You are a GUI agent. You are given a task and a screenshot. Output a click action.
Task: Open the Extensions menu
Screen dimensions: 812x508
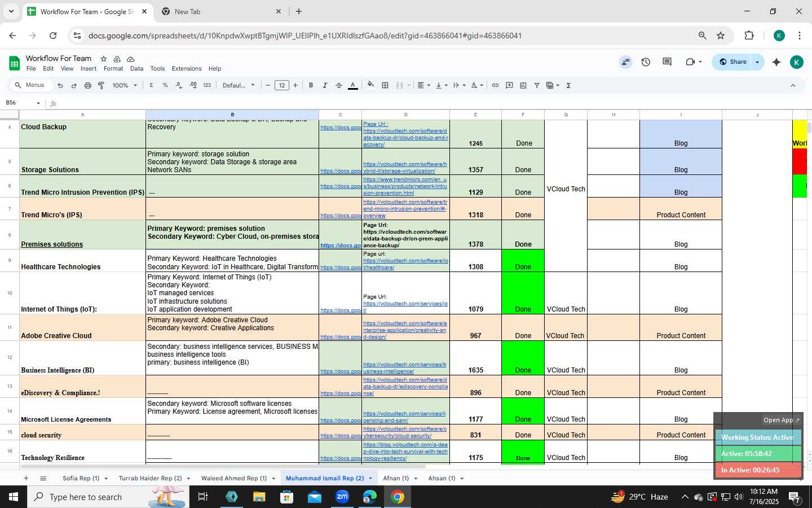187,68
